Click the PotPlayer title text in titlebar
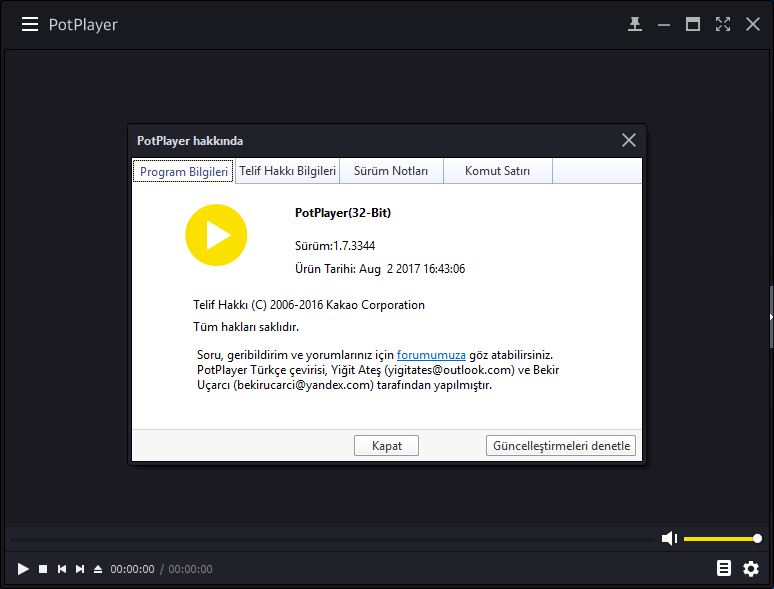This screenshot has height=589, width=774. 83,25
